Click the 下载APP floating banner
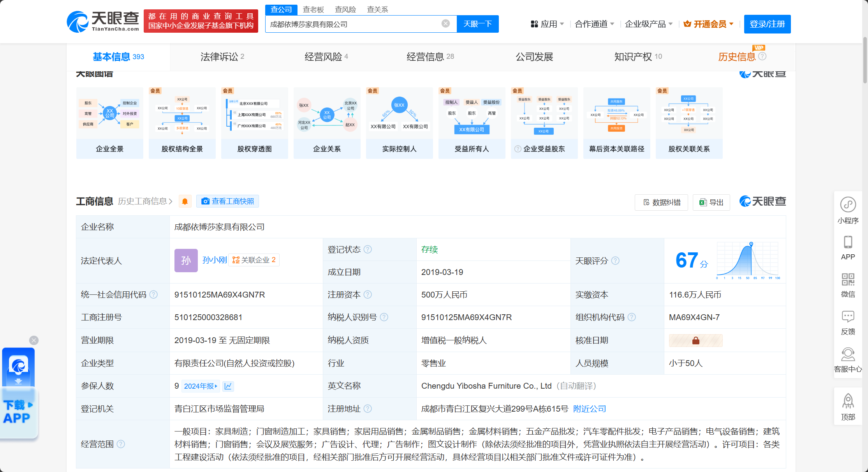868x472 pixels. coord(19,393)
